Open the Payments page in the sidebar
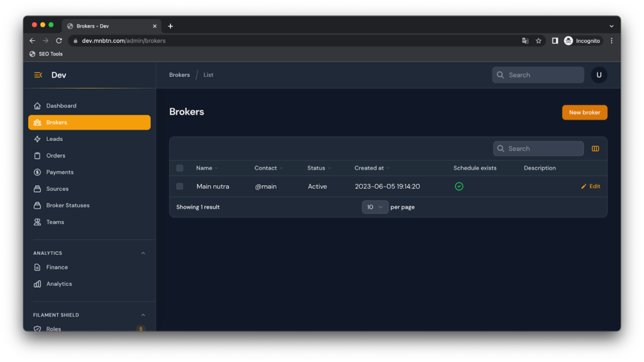 (x=60, y=172)
